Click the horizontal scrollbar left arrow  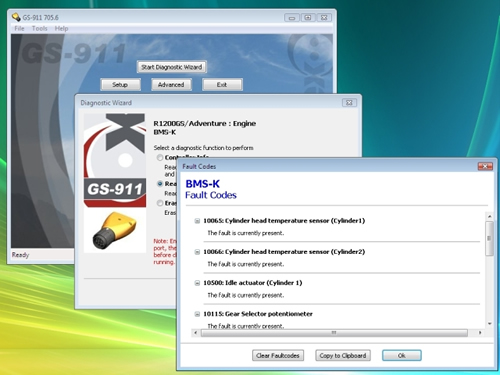[196, 333]
